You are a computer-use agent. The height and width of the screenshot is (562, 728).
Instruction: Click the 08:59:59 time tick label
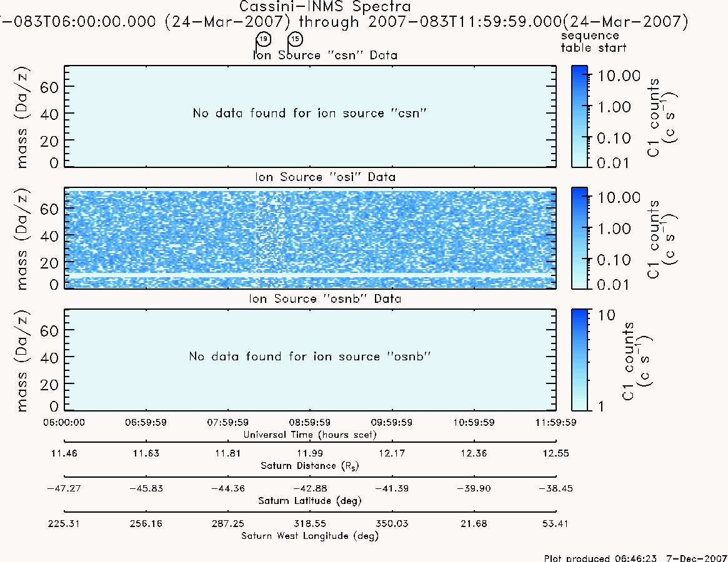click(310, 422)
